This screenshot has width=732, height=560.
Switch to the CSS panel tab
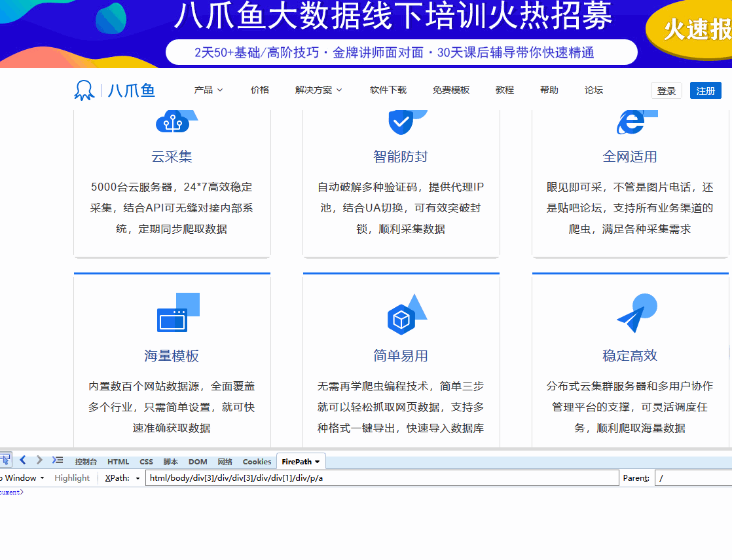point(146,462)
